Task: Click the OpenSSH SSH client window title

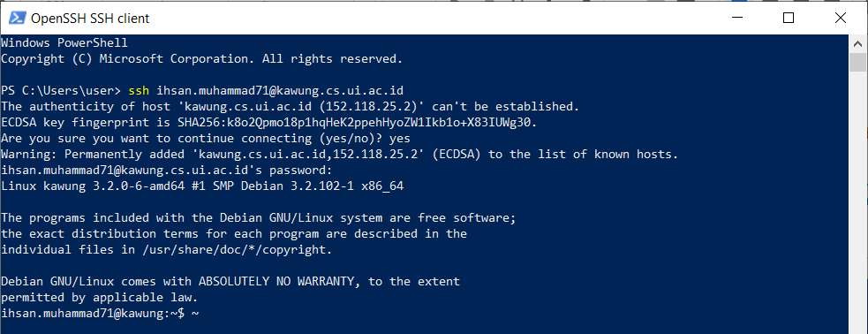Action: [90, 19]
